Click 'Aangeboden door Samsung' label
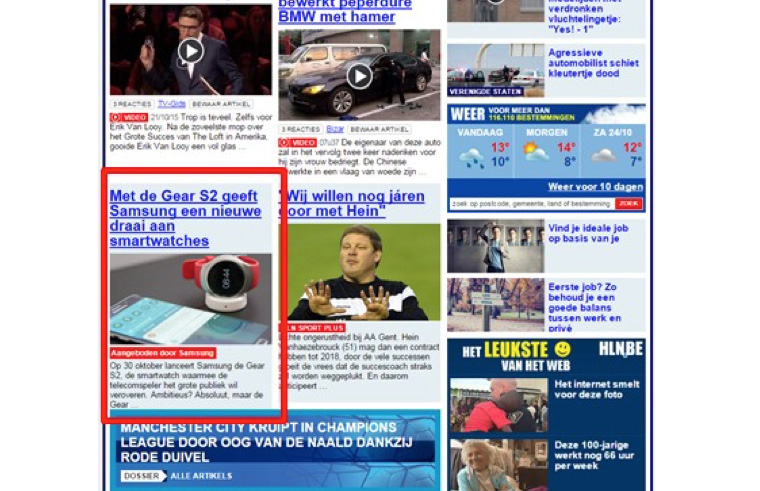Viewport: 760px width, 491px height. (163, 353)
